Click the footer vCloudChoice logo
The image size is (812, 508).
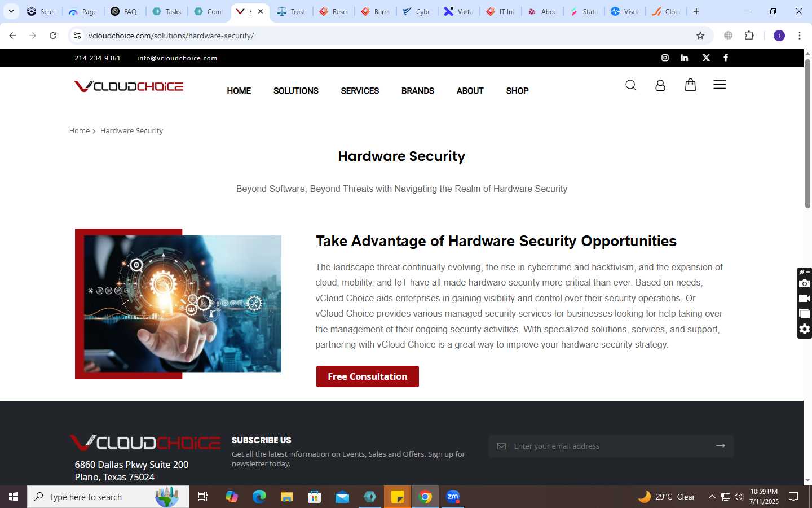[x=145, y=443]
